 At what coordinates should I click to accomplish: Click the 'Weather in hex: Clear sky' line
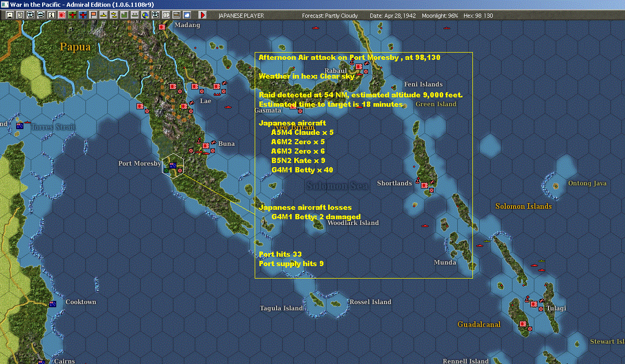point(306,76)
